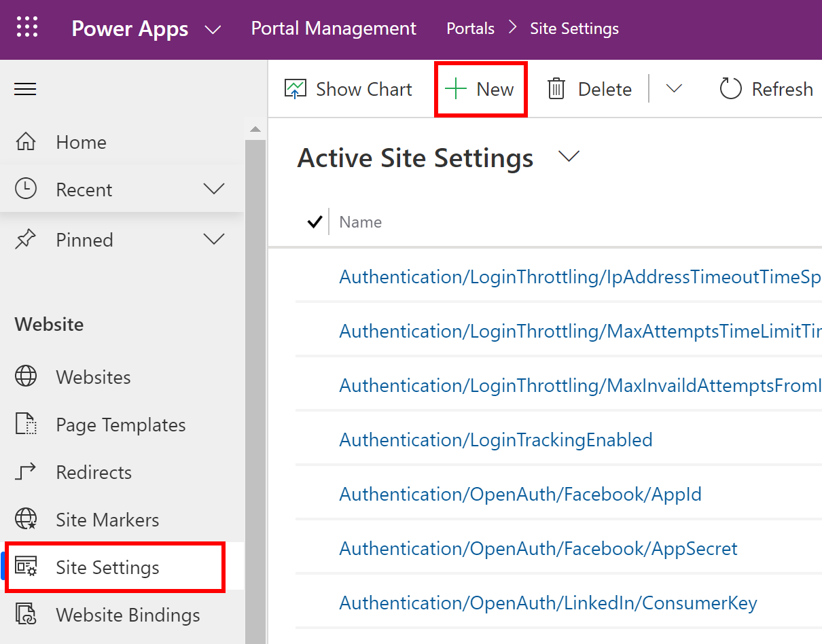Click the Refresh toolbar button
822x644 pixels.
coord(766,89)
